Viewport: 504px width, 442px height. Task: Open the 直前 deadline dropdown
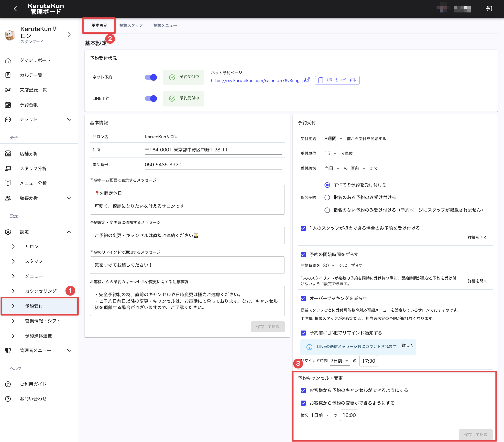[x=359, y=168]
